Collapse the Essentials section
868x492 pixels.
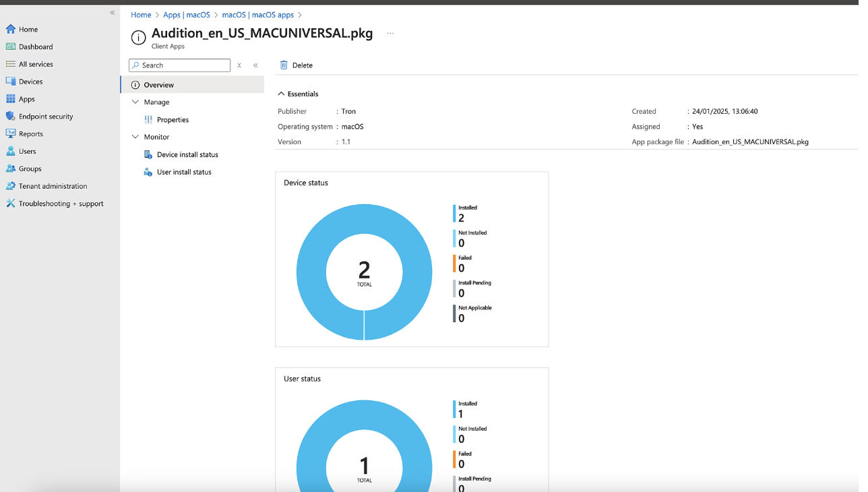click(281, 94)
